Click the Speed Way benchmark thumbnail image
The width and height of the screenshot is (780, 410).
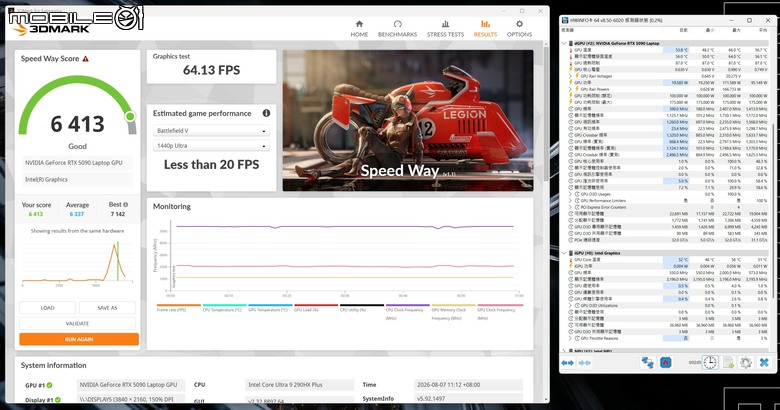coord(408,120)
